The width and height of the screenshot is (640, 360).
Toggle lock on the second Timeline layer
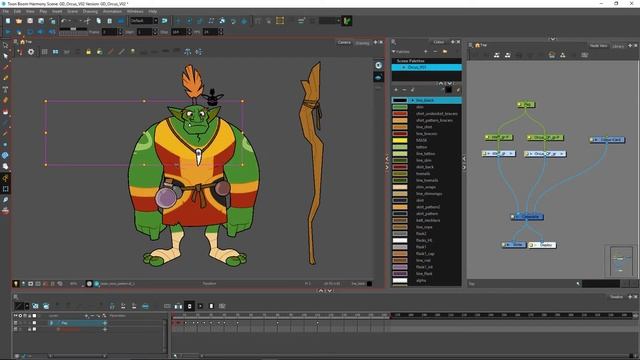(29, 329)
